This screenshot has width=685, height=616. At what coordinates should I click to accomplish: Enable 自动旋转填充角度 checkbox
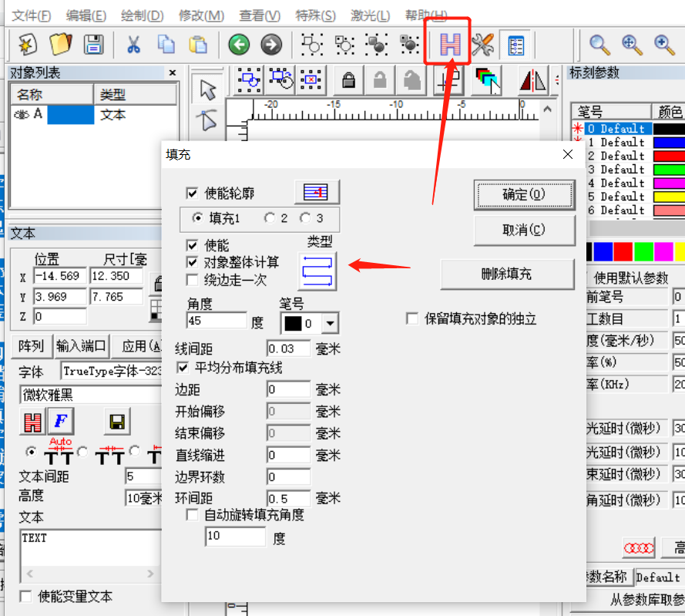pyautogui.click(x=192, y=514)
